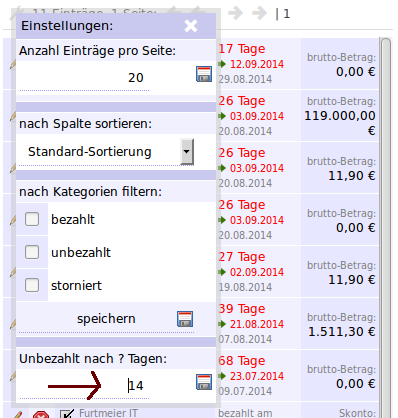Save entries per page with disk icon
This screenshot has width=398, height=418.
(x=204, y=74)
